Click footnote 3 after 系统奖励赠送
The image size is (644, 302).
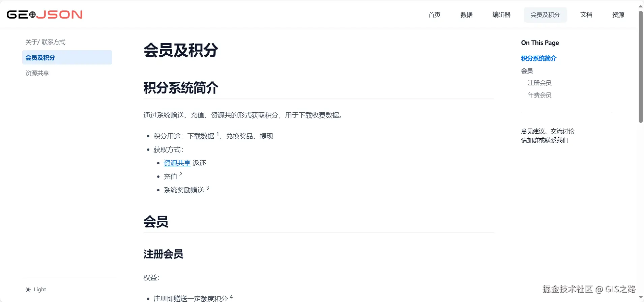pos(208,188)
